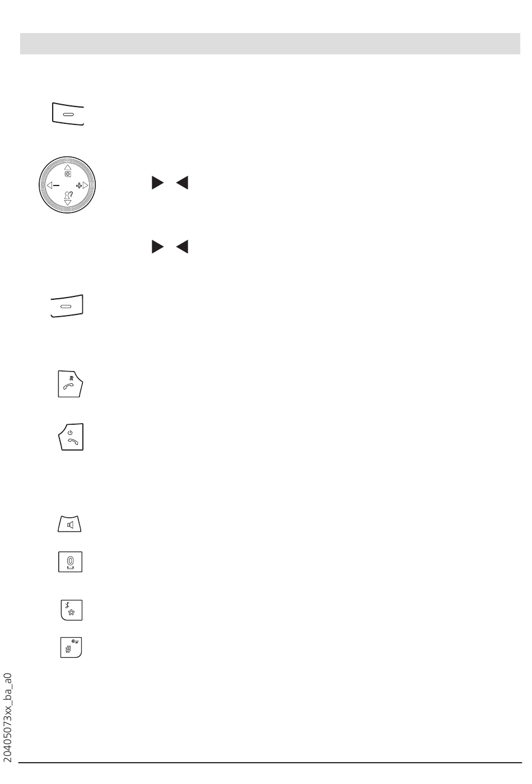Click the lower right-pointing black triangle
This screenshot has height=784, width=532.
[x=157, y=247]
